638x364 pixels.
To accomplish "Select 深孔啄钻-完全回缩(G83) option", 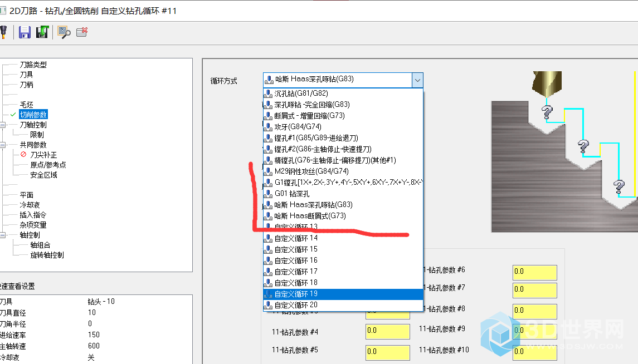I will pos(343,105).
